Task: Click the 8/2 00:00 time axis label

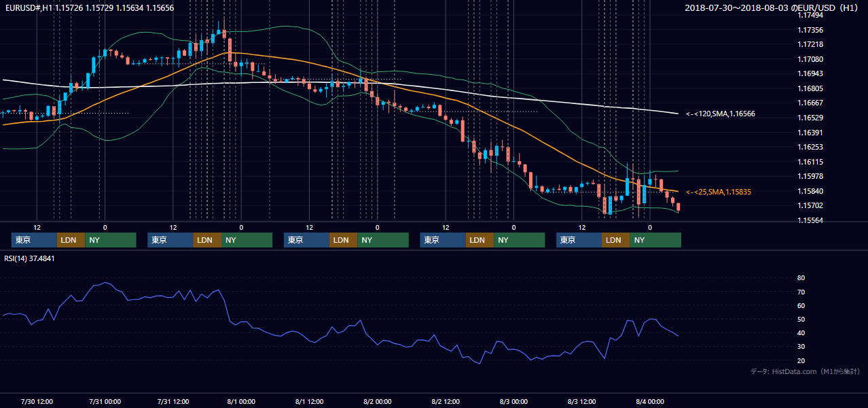Action: coord(378,401)
